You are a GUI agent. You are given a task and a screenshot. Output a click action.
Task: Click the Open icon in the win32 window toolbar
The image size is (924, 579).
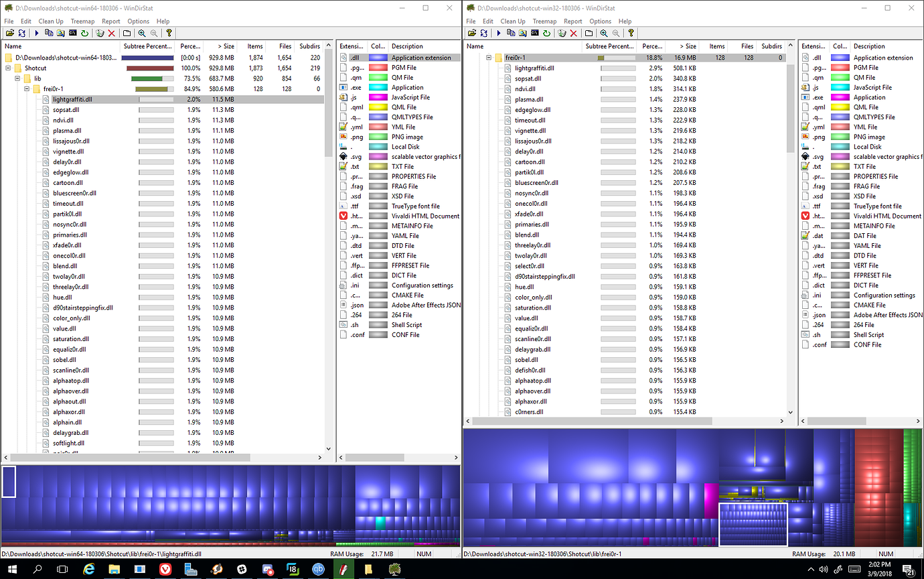point(472,33)
